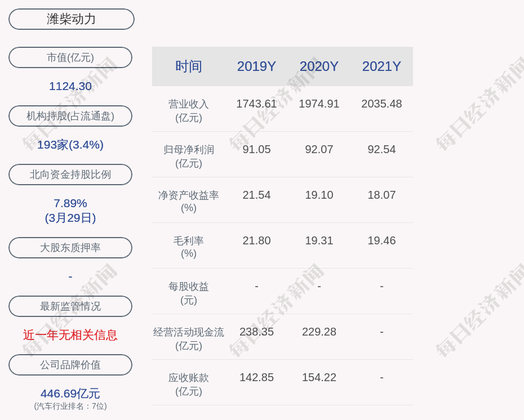The width and height of the screenshot is (524, 420).
Task: Select the 2021Y dash in 经营活动现金流 row
Action: pyautogui.click(x=381, y=332)
